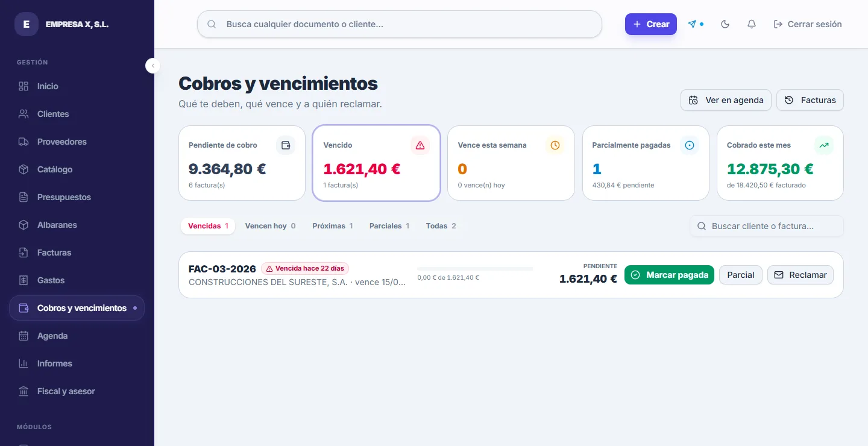Click the FAC-03-2026 payment progress bar

[475, 269]
